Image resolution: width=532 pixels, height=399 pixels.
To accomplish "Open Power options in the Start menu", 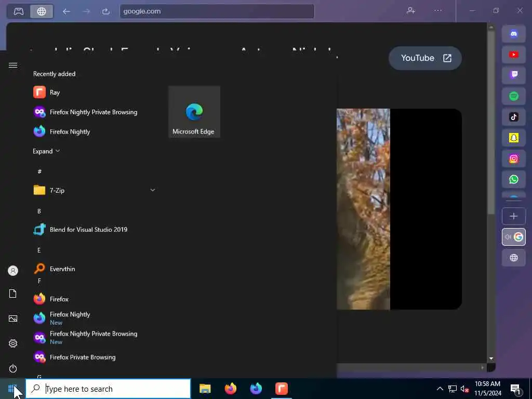I will [13, 368].
